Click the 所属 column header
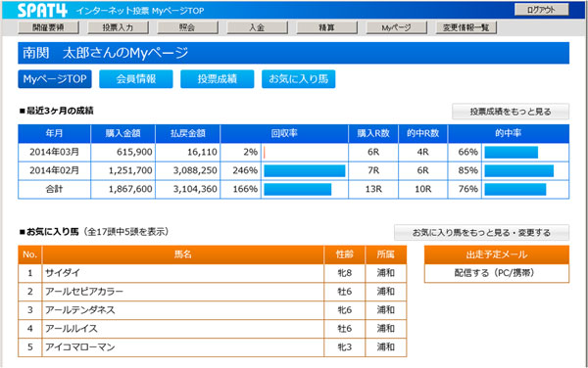The width and height of the screenshot is (588, 368). click(386, 254)
